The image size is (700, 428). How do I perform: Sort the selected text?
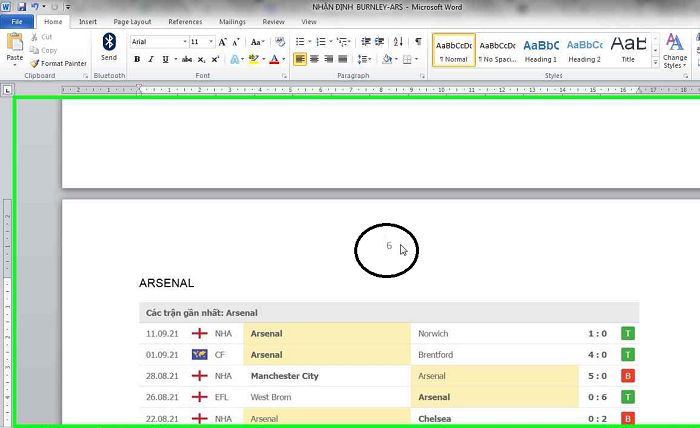398,42
